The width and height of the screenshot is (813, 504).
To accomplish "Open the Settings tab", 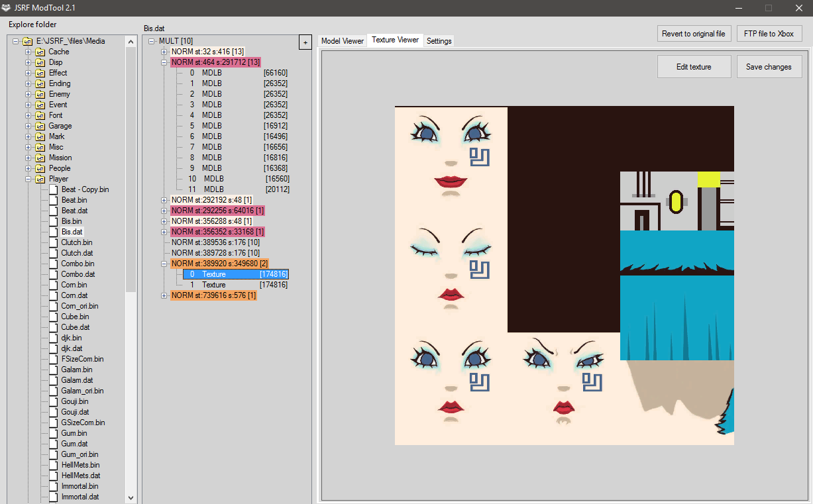I will [439, 40].
